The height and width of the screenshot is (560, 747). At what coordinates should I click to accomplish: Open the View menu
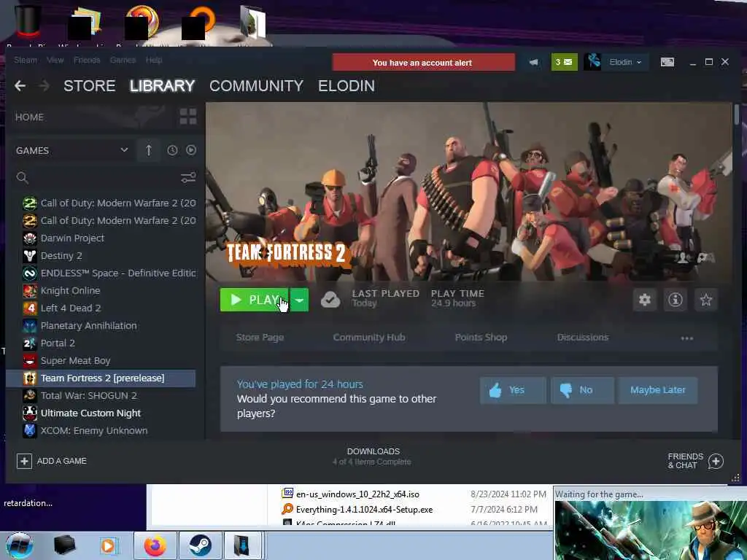[x=55, y=60]
